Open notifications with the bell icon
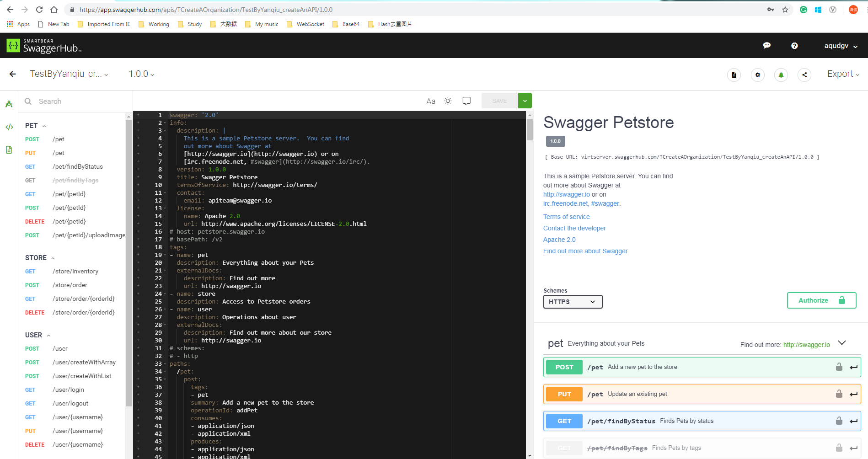Image resolution: width=868 pixels, height=459 pixels. click(x=781, y=75)
